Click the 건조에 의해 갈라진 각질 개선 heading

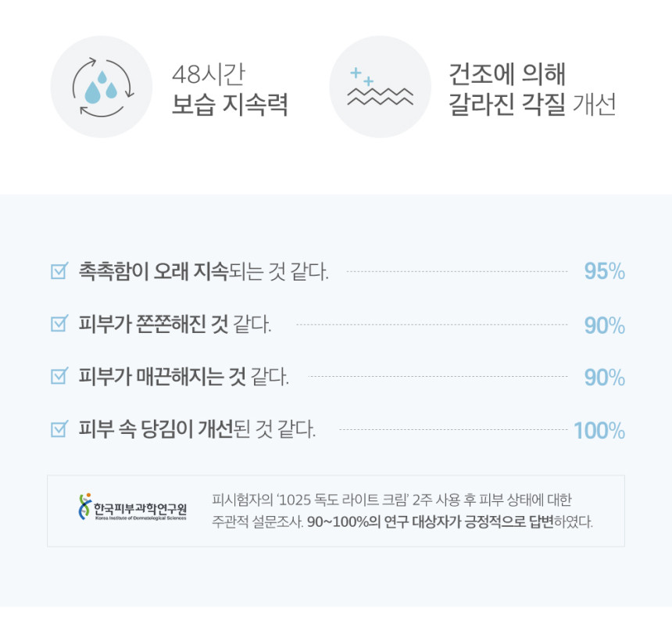532,89
